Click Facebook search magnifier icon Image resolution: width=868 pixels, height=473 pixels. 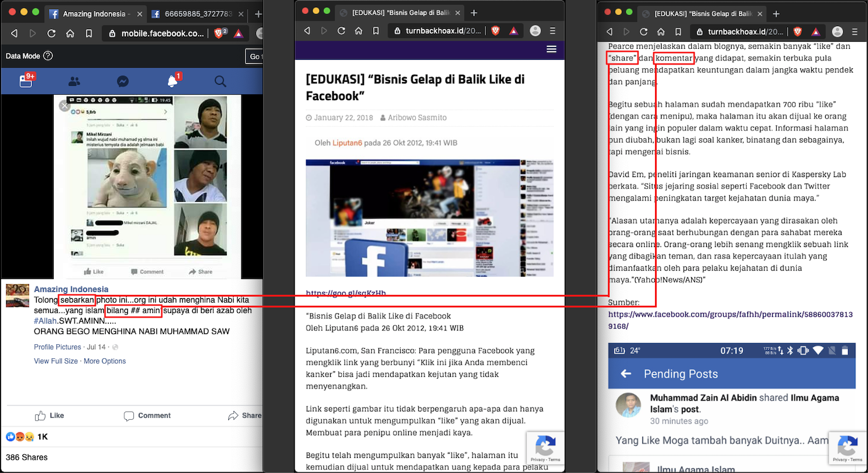[220, 82]
